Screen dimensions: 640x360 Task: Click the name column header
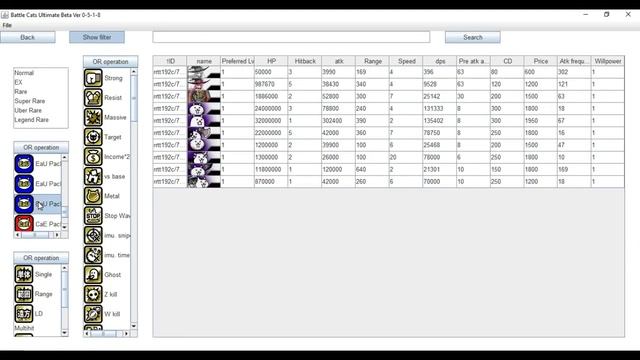[x=204, y=61]
